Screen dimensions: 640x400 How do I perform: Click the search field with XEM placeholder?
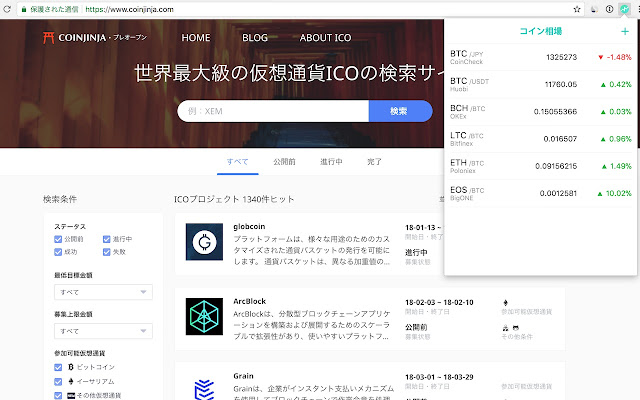coord(273,111)
